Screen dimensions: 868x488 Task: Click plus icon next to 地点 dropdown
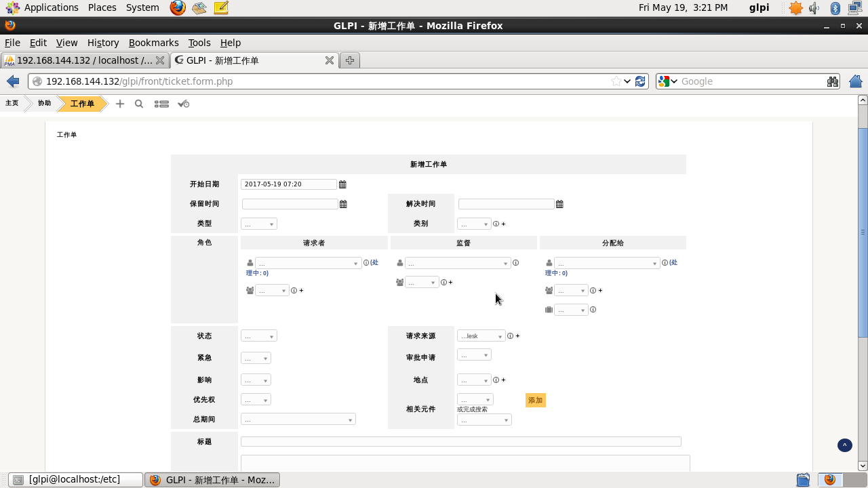pyautogui.click(x=503, y=380)
